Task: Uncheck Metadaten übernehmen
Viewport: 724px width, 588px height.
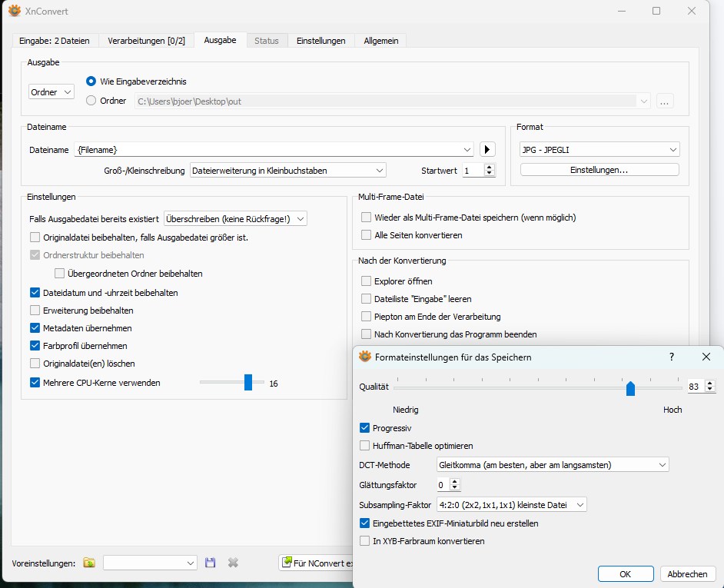Action: pyautogui.click(x=35, y=328)
